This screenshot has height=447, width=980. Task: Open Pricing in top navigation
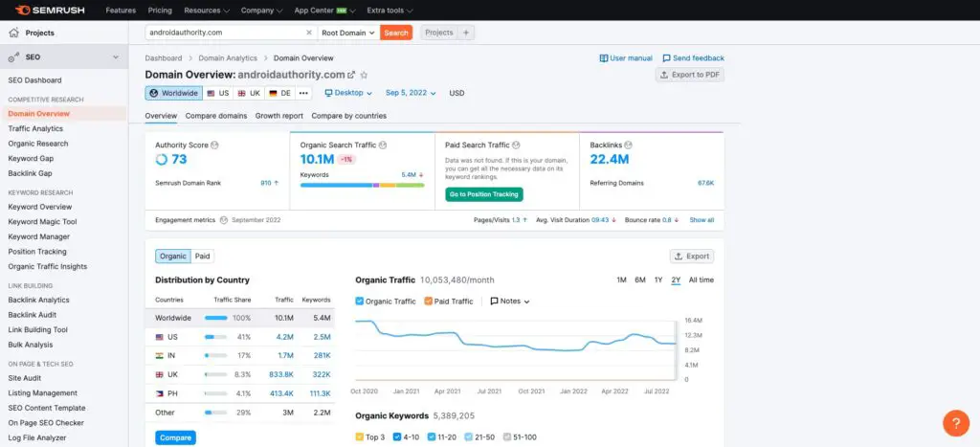tap(160, 11)
